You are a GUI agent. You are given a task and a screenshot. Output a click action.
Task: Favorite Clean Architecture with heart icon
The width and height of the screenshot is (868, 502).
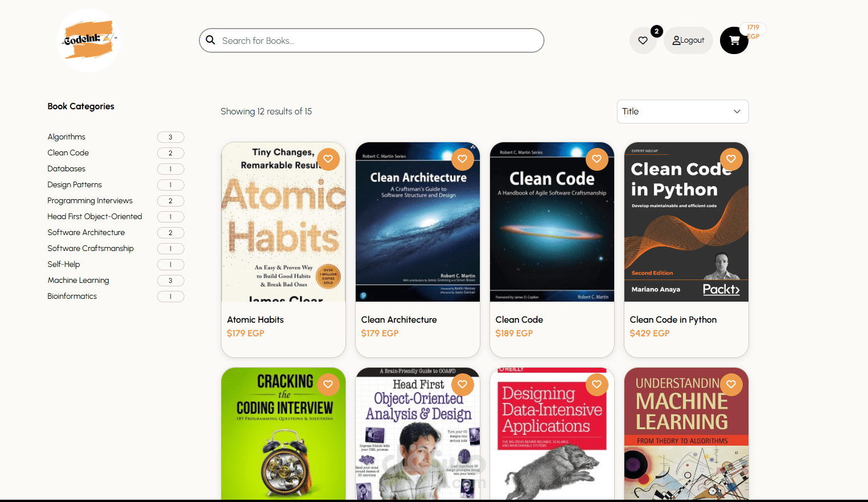pos(463,159)
